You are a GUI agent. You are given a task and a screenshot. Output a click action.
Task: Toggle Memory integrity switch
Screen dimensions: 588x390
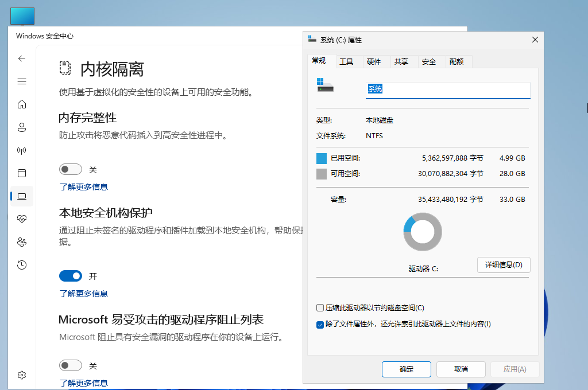click(x=71, y=169)
